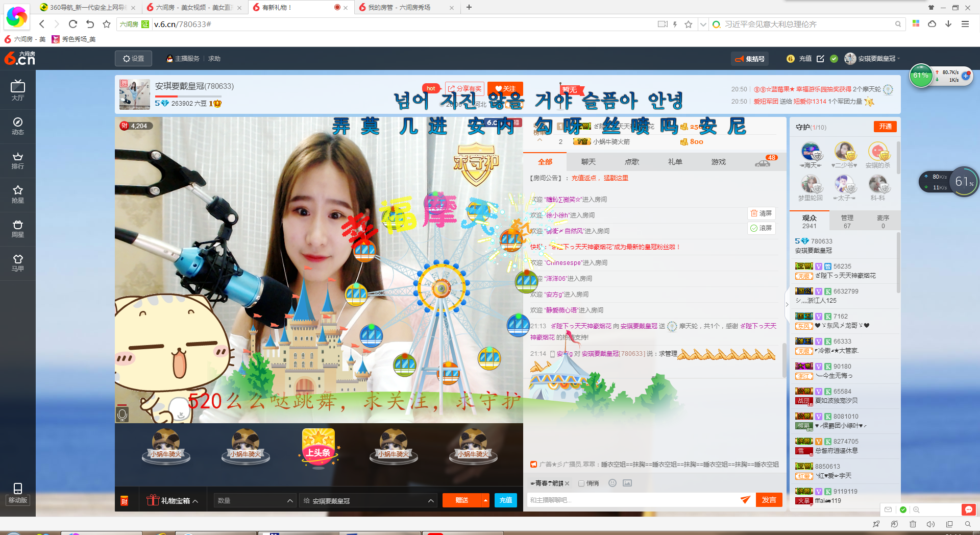
Task: Open the emoji smiley picker in chat
Action: click(x=612, y=483)
